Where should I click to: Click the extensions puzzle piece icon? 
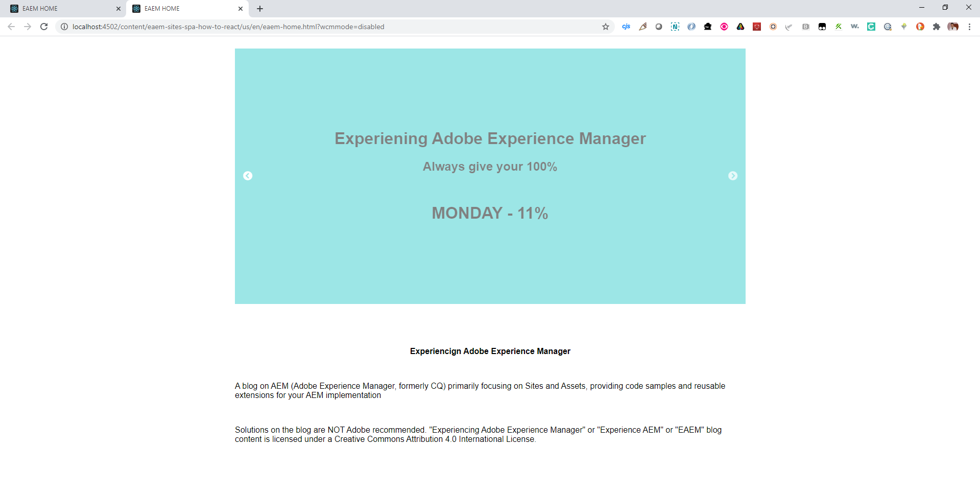(x=937, y=27)
